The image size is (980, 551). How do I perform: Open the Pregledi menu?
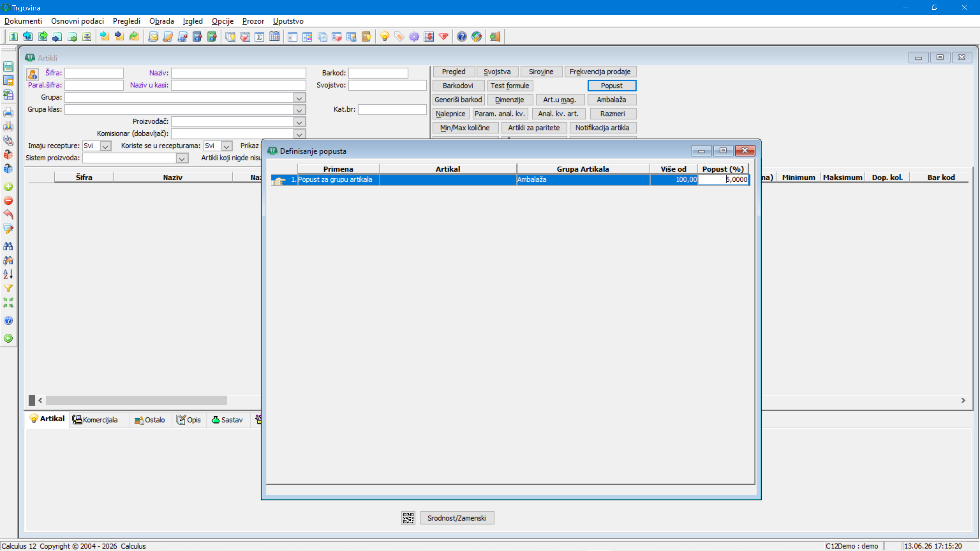coord(126,21)
